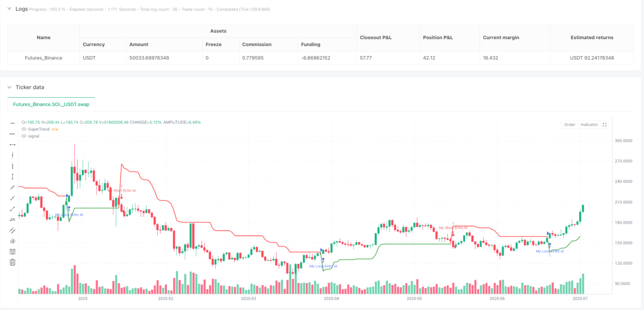644x310 pixels.
Task: Select the vertical straight line tool
Action: click(x=13, y=155)
